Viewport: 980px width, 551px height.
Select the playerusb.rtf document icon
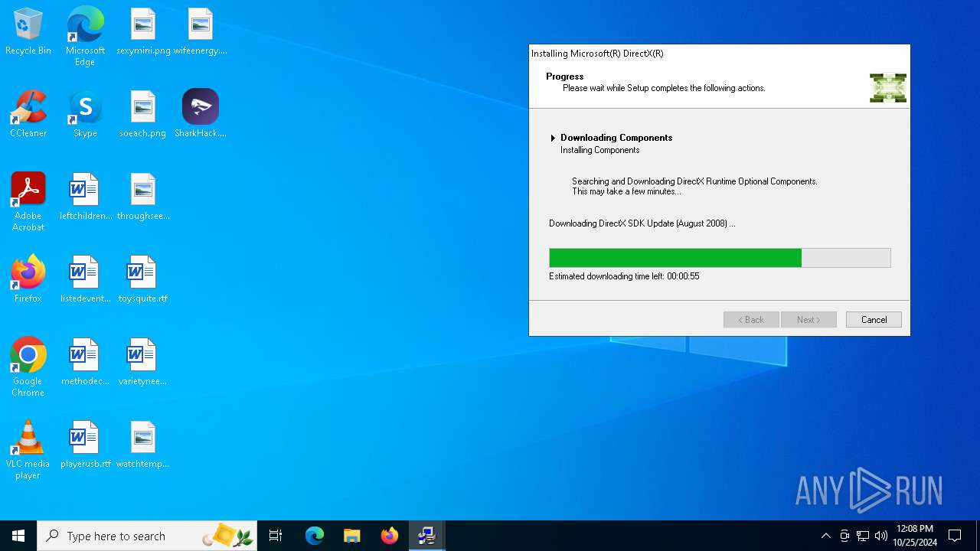click(85, 445)
